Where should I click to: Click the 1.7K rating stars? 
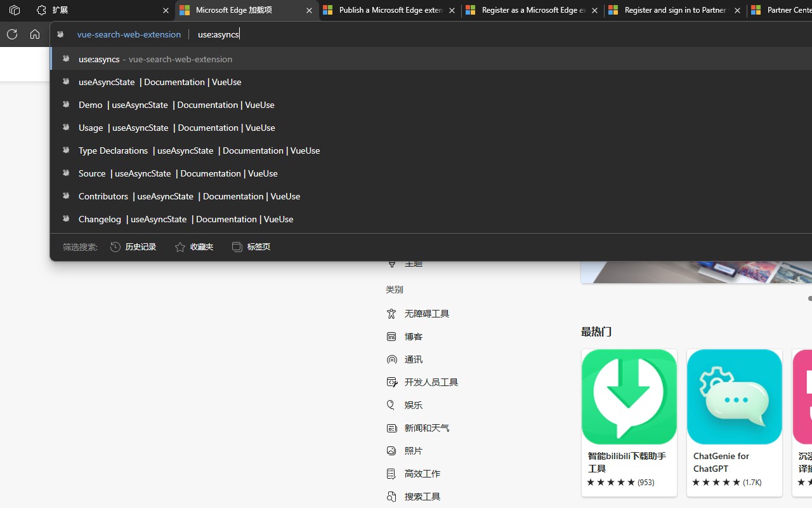(x=716, y=483)
